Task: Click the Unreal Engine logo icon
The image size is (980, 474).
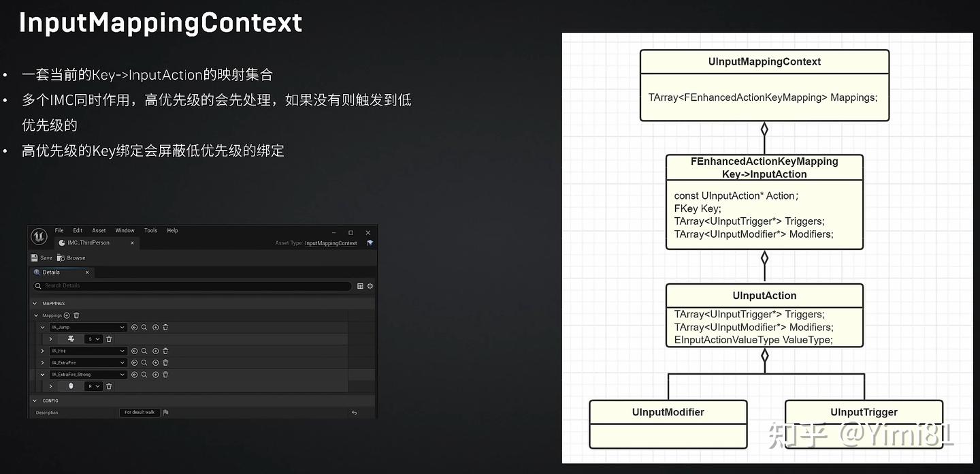Action: [x=37, y=235]
